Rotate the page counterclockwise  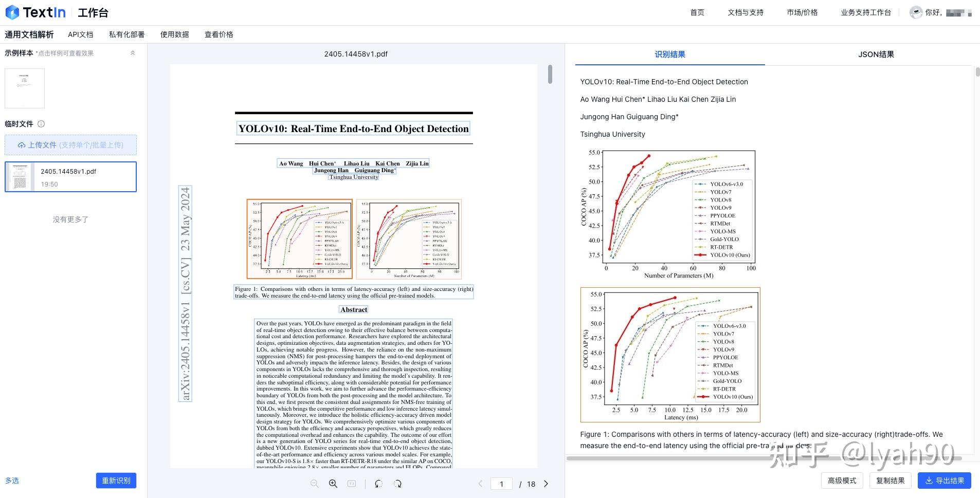[x=378, y=484]
